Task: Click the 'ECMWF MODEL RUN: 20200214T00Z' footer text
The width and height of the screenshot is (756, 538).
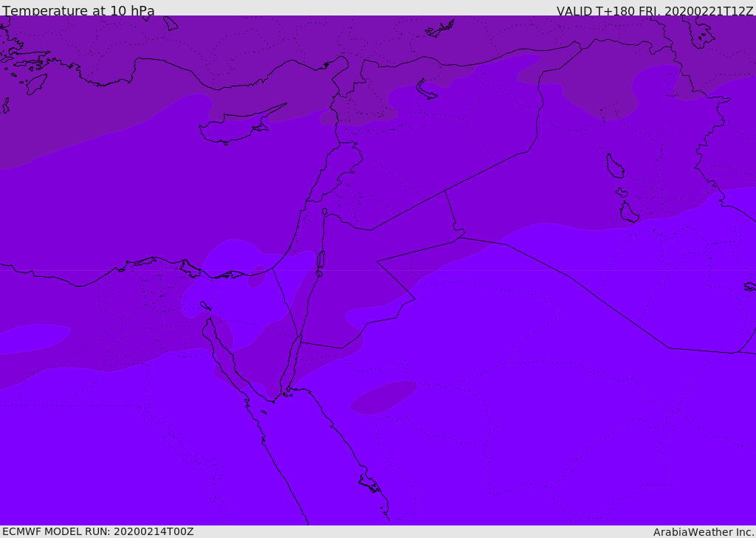Action: tap(98, 531)
